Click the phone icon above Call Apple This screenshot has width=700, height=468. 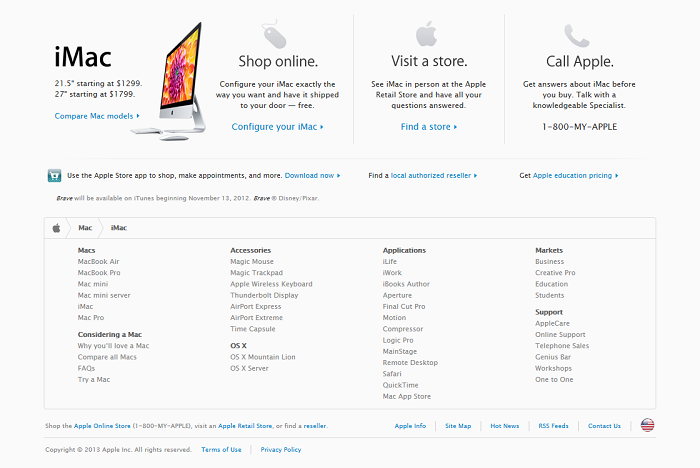point(577,35)
